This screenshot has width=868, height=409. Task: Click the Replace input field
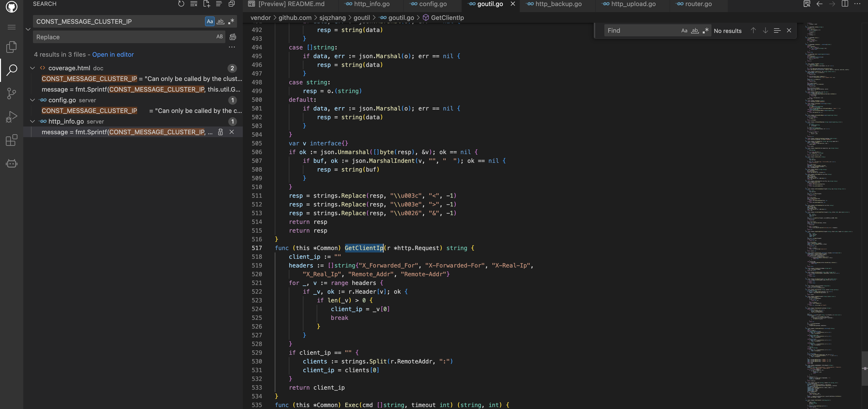[x=125, y=37]
